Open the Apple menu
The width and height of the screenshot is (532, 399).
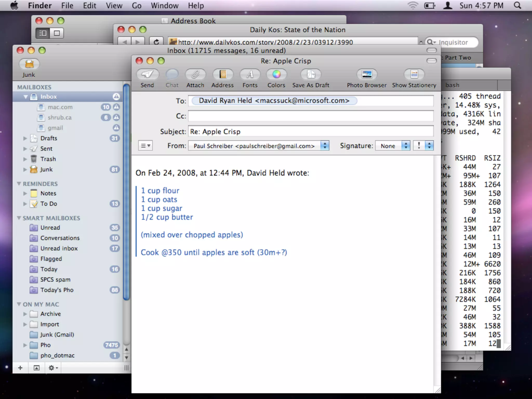tap(15, 5)
